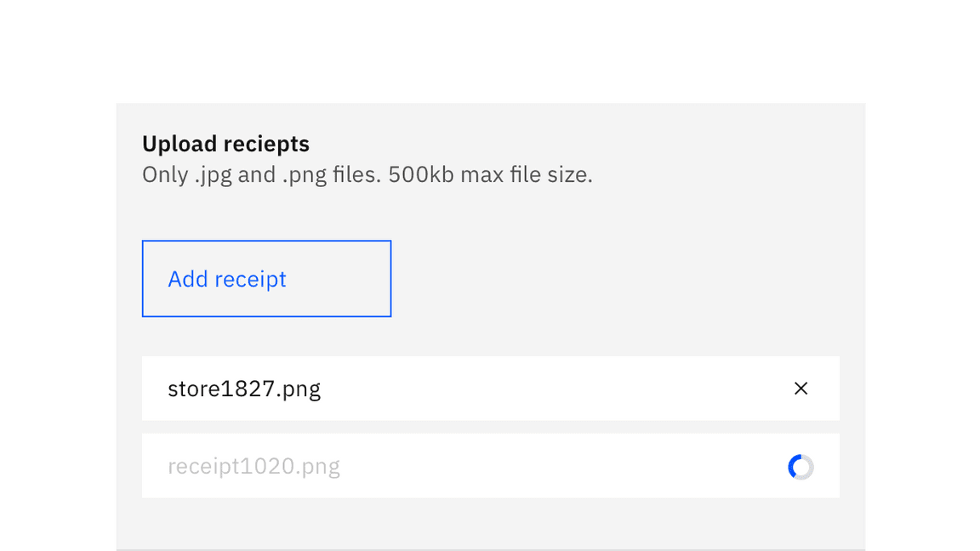Click the upload progress indicator for receipt1020.png
This screenshot has height=551, width=980.
pos(800,466)
